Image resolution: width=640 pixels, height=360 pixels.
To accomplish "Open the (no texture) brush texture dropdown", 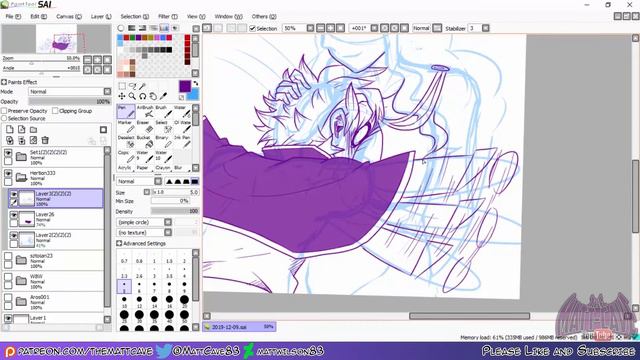I will [x=144, y=233].
